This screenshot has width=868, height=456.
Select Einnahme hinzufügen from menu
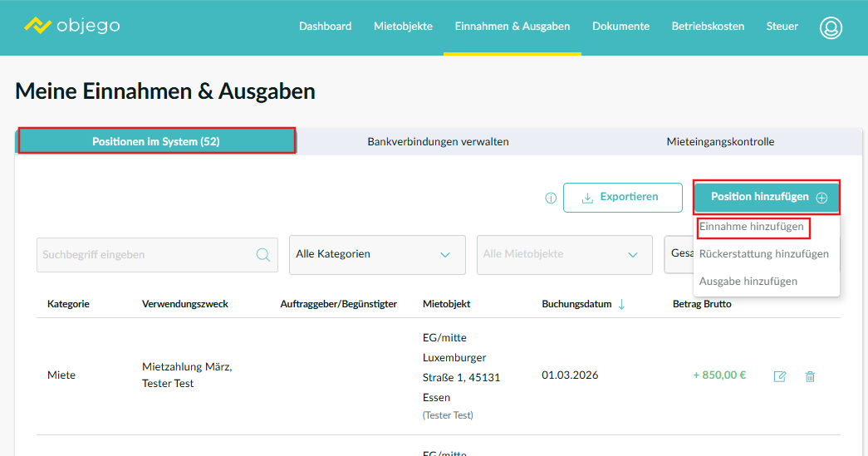(752, 227)
